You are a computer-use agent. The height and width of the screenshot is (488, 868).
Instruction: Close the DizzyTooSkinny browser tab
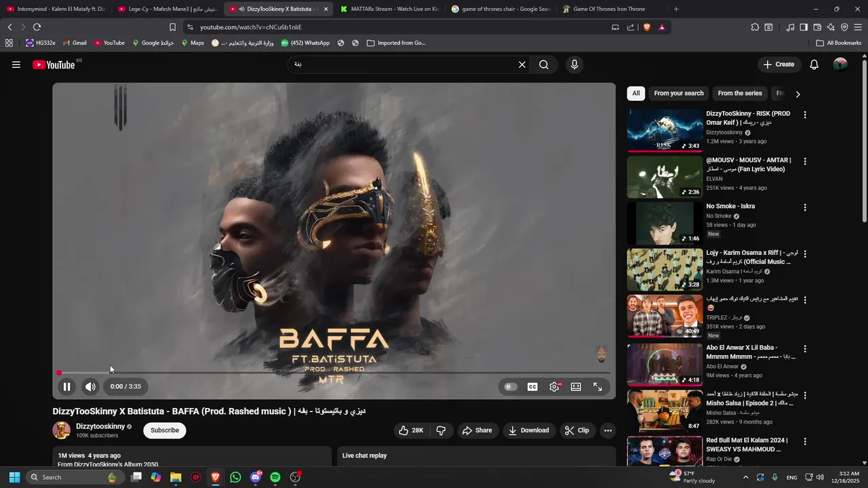325,9
